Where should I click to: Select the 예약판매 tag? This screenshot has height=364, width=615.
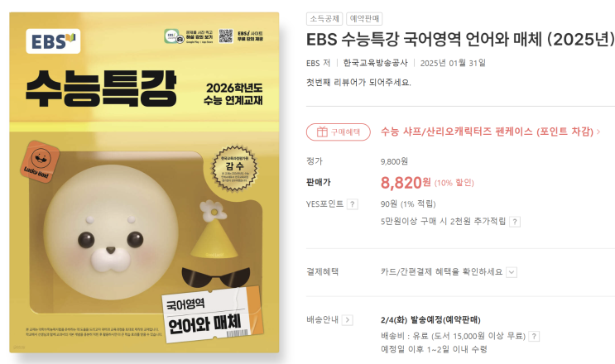364,19
